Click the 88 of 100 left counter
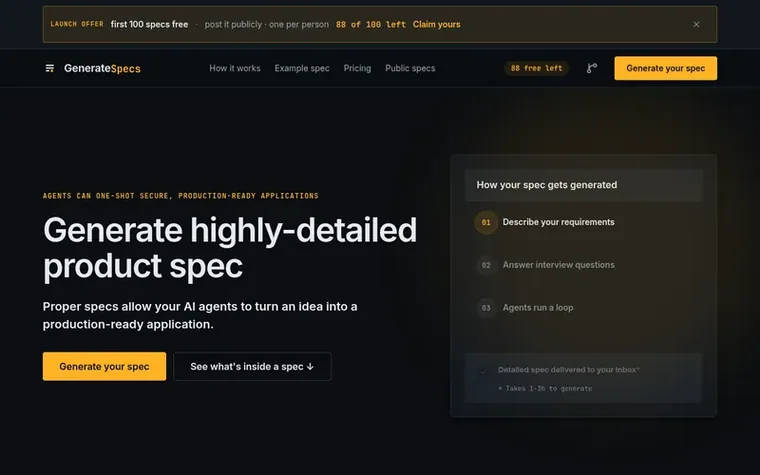 coord(371,24)
